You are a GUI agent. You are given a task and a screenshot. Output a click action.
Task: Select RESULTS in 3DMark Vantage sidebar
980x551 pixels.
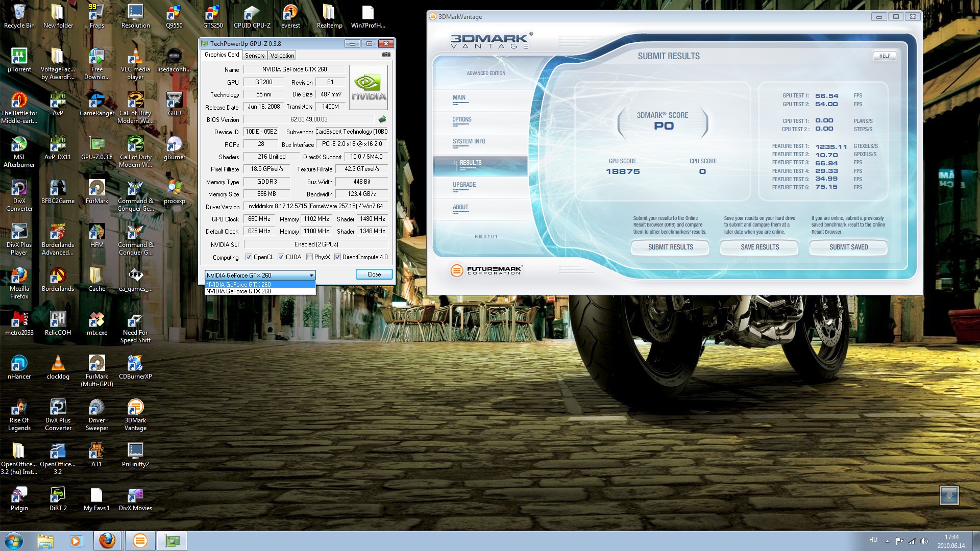point(480,166)
